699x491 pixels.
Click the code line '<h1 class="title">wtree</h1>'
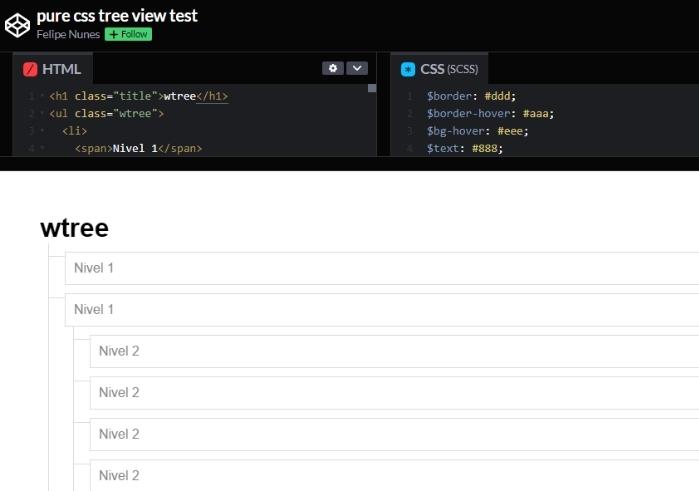[139, 96]
